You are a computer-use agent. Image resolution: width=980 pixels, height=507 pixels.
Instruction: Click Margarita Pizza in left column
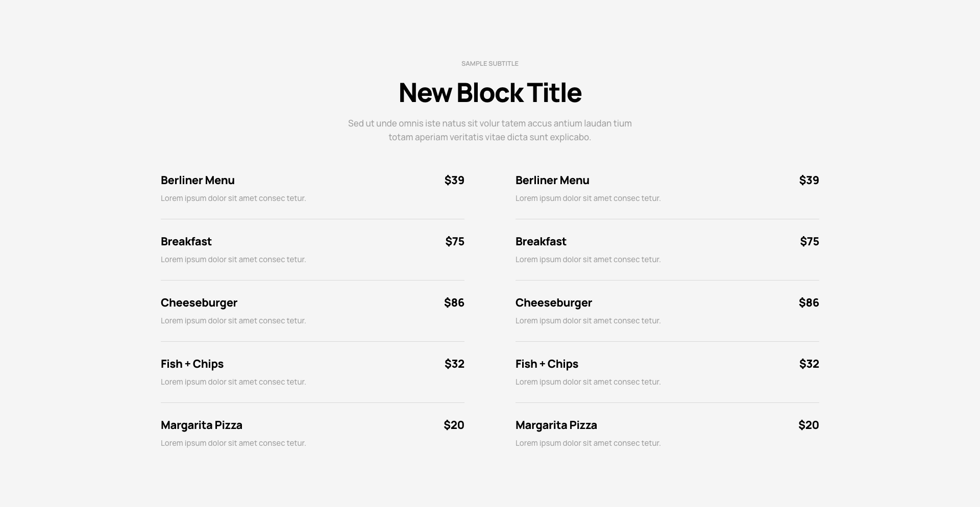pos(202,425)
